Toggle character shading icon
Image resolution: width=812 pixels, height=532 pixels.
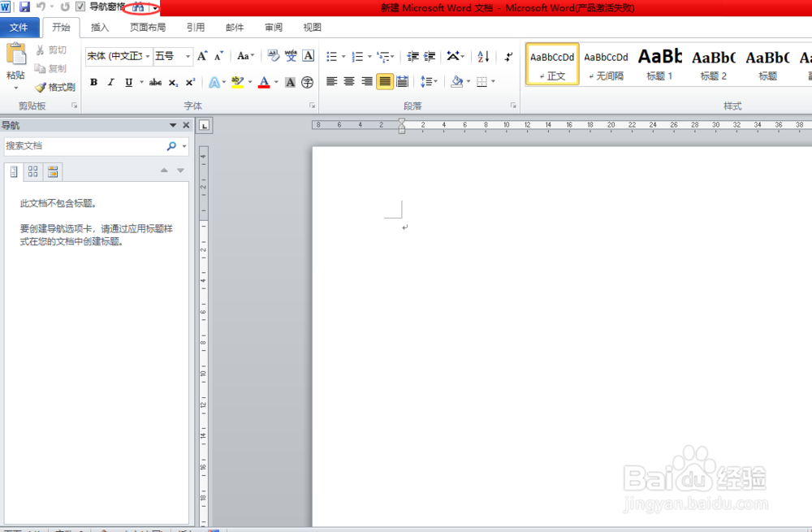coord(290,82)
